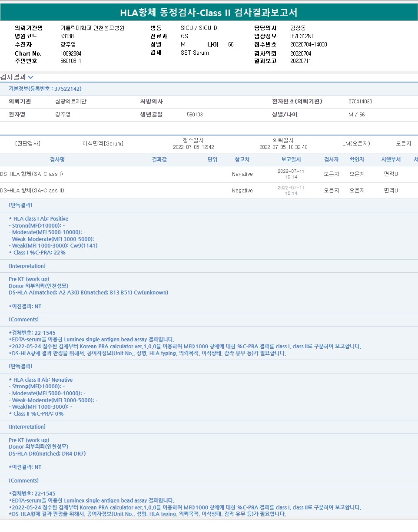Click the 임상정보 value 'I67L312N0'
418x532 pixels.
pyautogui.click(x=302, y=36)
